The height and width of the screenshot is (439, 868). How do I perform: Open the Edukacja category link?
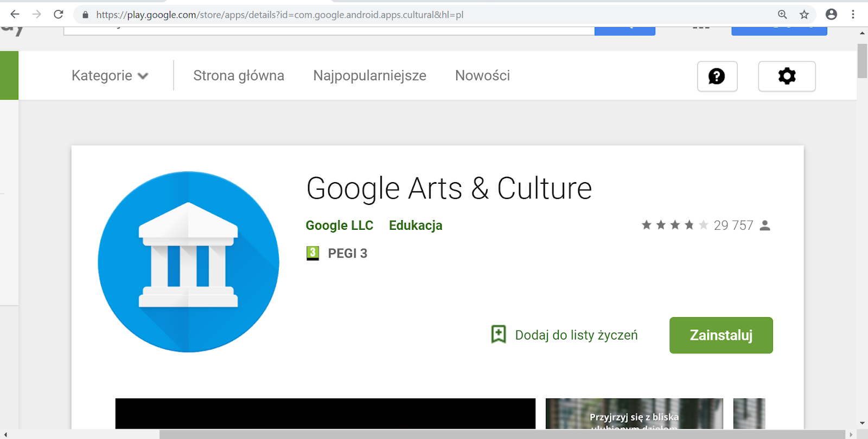[416, 225]
